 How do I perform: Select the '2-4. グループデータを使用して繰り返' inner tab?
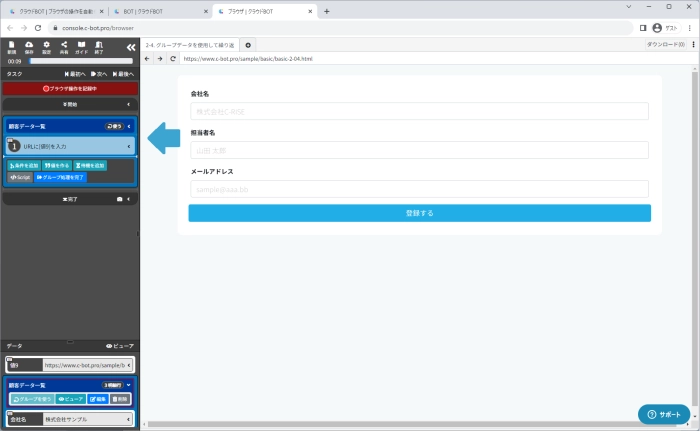(x=190, y=45)
